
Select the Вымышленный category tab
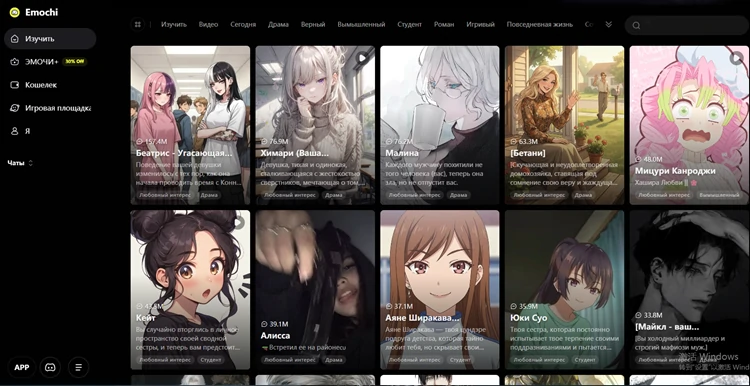pos(361,24)
